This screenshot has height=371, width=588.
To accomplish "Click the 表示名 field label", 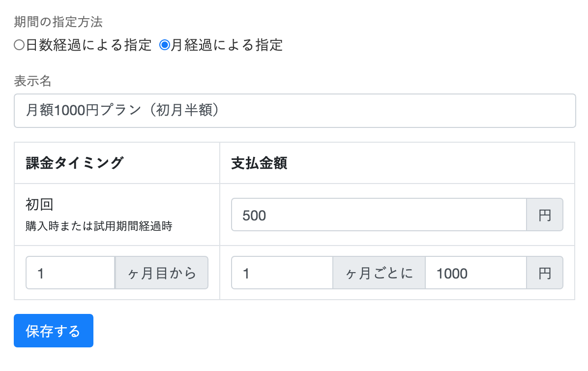I will pos(32,81).
